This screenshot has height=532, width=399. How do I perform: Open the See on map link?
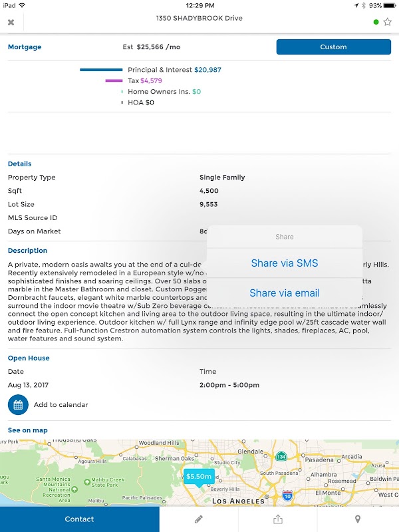28,430
